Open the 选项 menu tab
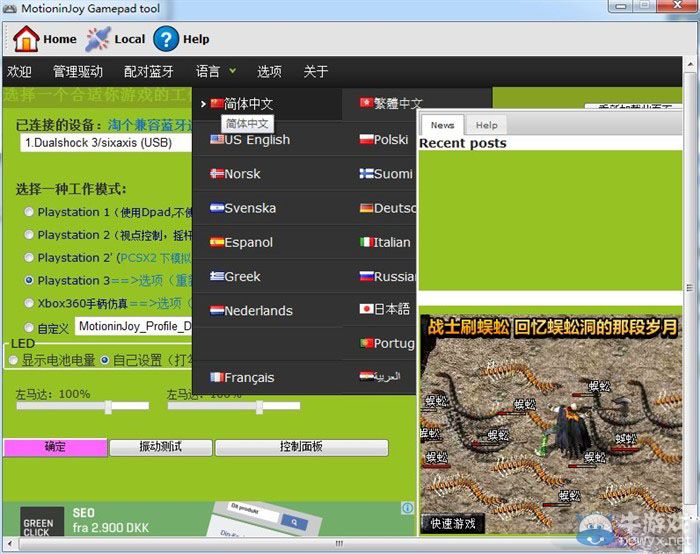700x554 pixels. (269, 71)
